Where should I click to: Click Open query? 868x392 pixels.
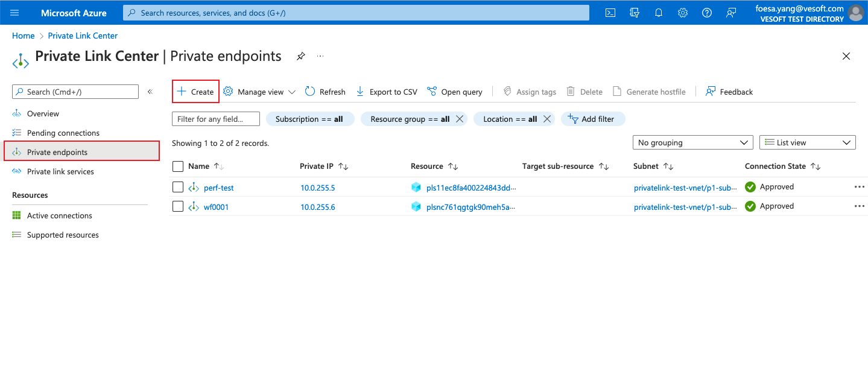[455, 92]
